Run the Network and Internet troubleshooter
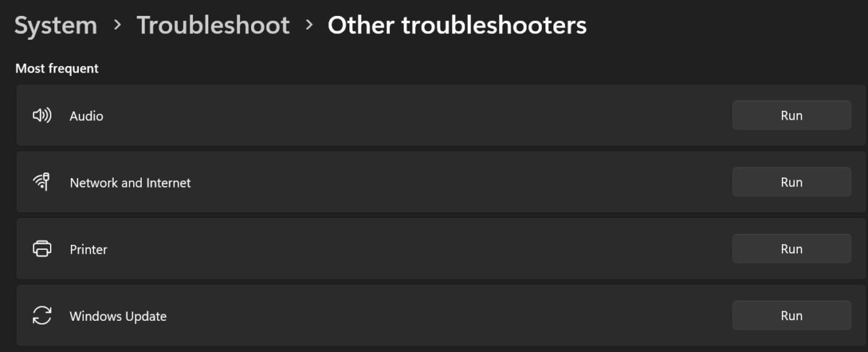Image resolution: width=868 pixels, height=352 pixels. 791,182
